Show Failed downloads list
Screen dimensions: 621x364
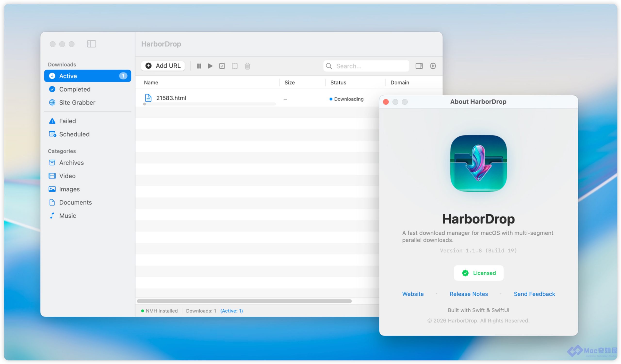(67, 121)
